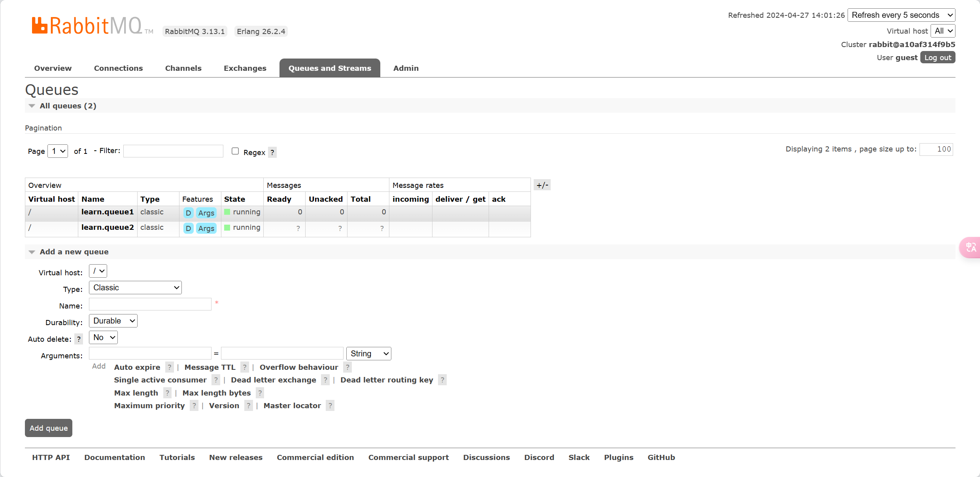This screenshot has width=980, height=477.
Task: Open new queue Virtual host dropdown
Action: tap(98, 271)
